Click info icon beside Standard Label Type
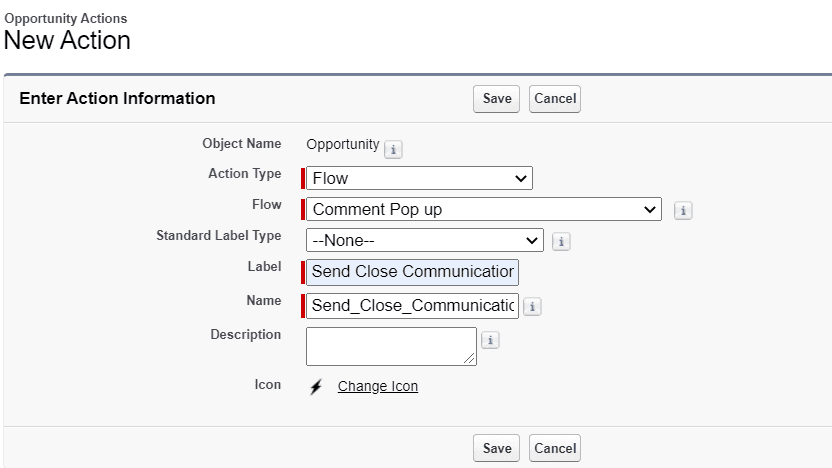 [561, 241]
